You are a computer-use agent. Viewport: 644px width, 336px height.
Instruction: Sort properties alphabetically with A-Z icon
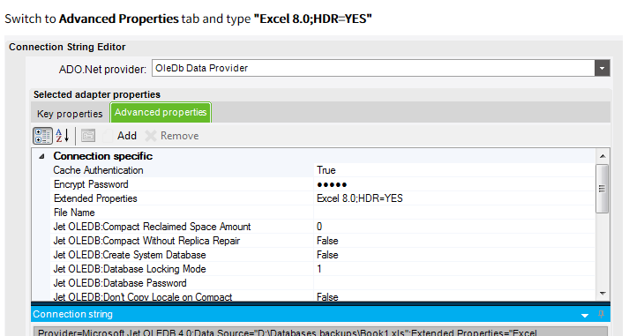(x=63, y=136)
